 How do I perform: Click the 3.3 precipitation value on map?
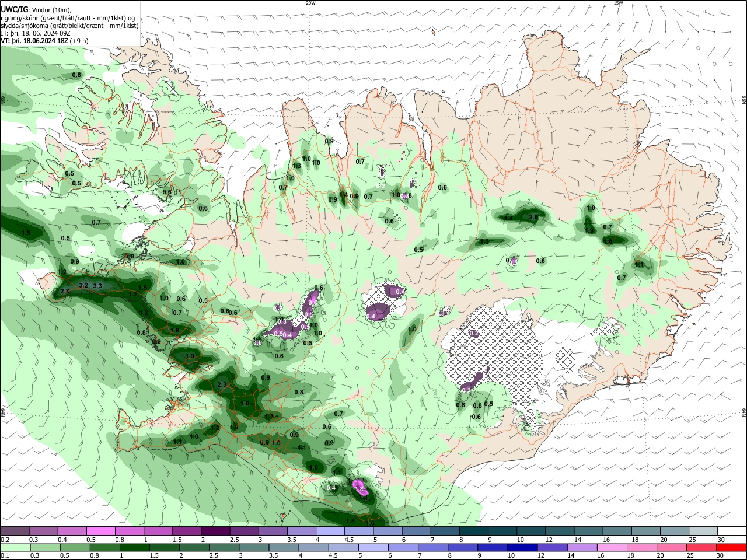(x=97, y=286)
